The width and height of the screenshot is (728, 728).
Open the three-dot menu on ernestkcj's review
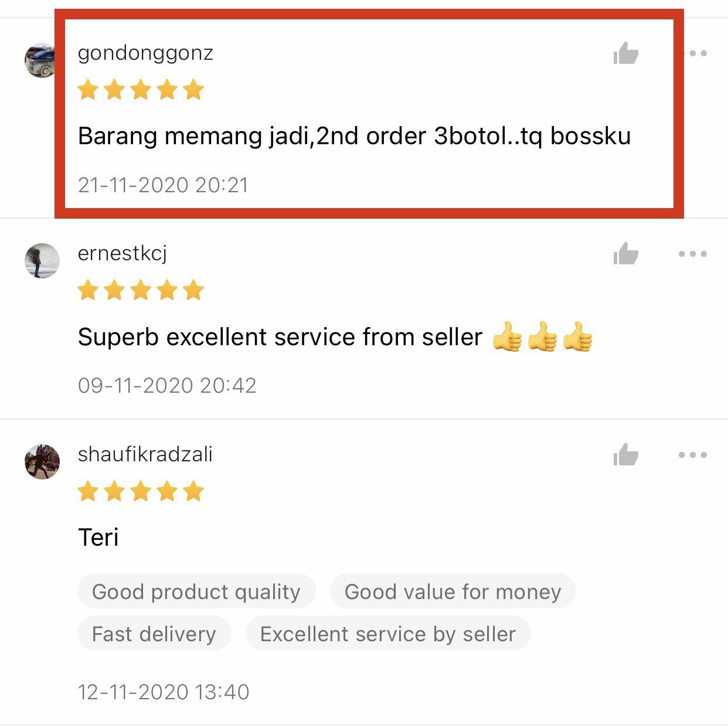[693, 254]
